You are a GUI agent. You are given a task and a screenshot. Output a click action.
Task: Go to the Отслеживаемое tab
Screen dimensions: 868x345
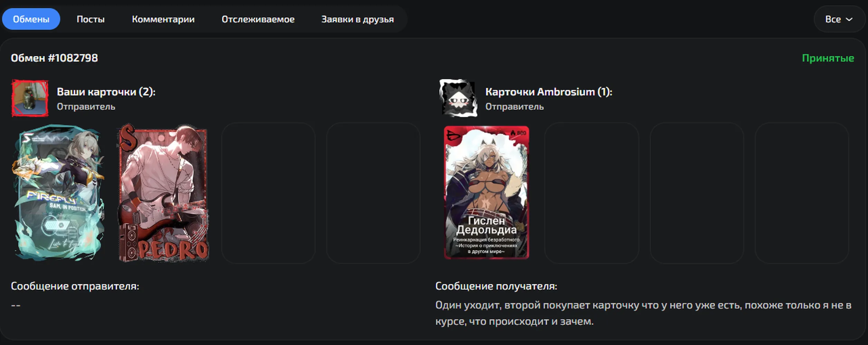coord(258,19)
